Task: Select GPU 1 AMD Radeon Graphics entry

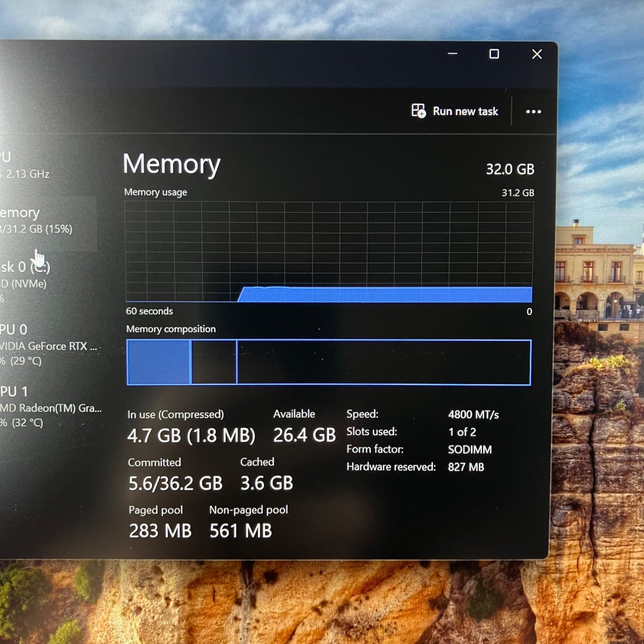Action: coord(51,407)
